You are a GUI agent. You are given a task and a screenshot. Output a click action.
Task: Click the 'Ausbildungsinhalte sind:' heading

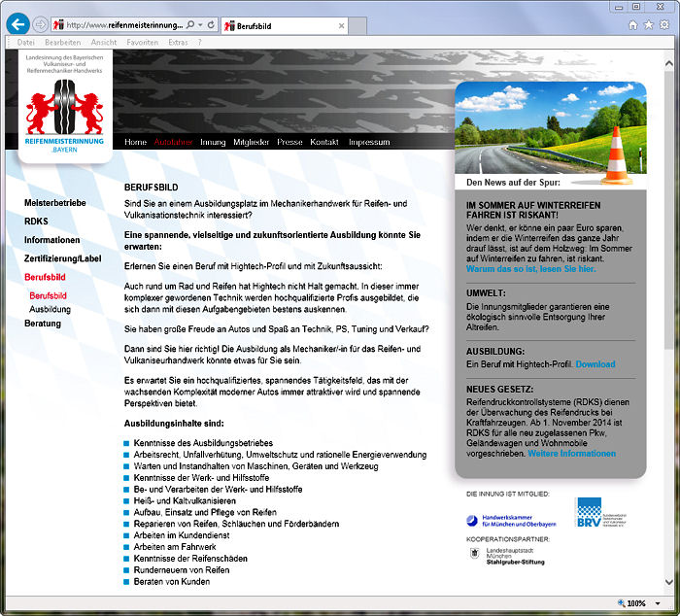click(174, 424)
